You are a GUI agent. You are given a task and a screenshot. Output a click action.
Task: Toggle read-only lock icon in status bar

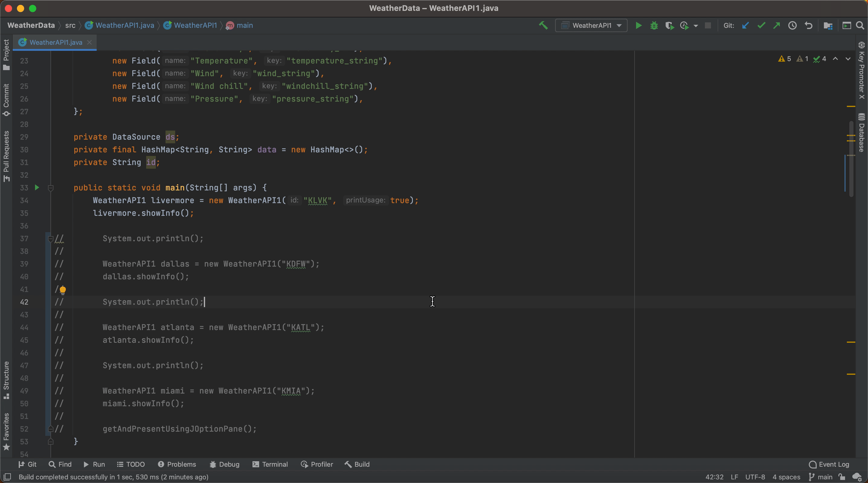point(842,477)
